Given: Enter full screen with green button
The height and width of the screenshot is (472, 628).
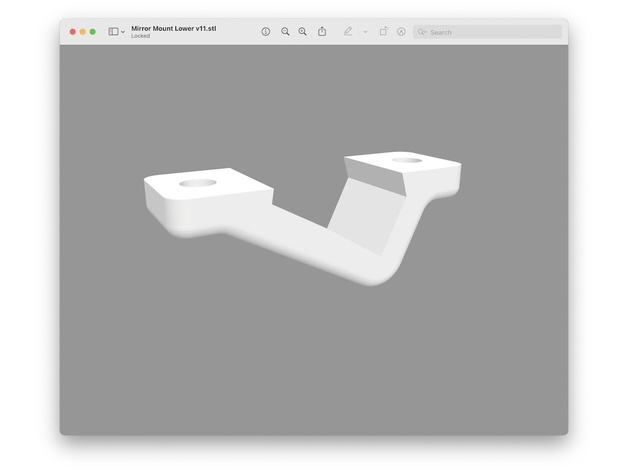Looking at the screenshot, I should [93, 32].
